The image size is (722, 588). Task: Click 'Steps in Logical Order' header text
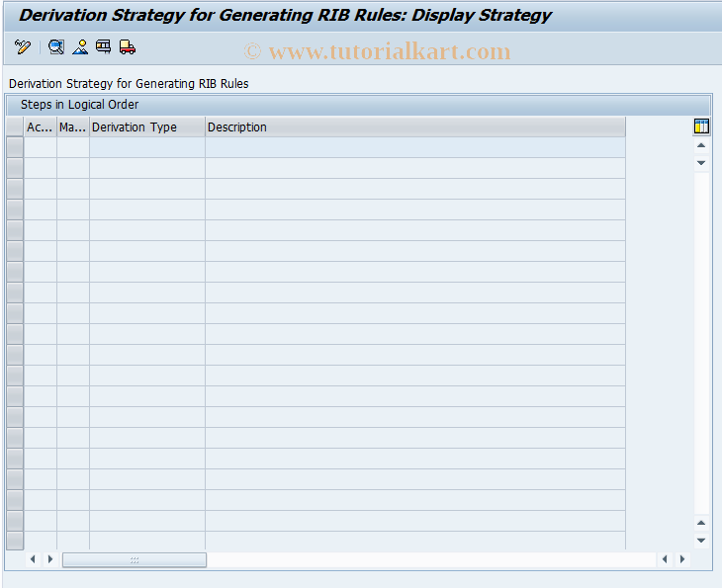[80, 105]
